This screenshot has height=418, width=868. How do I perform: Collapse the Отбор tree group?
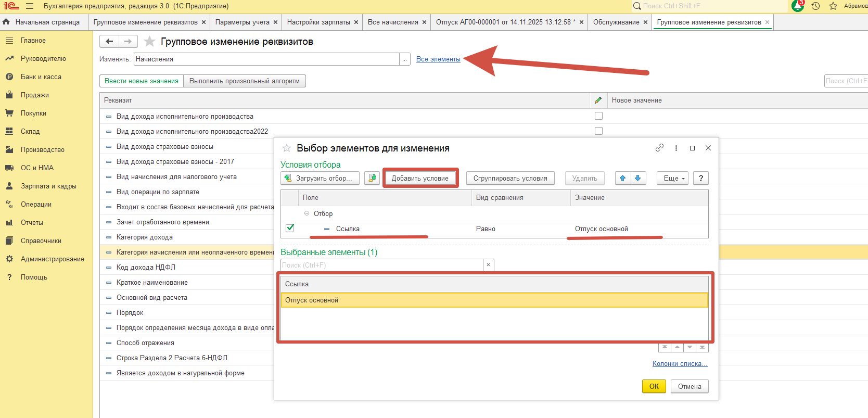click(307, 213)
